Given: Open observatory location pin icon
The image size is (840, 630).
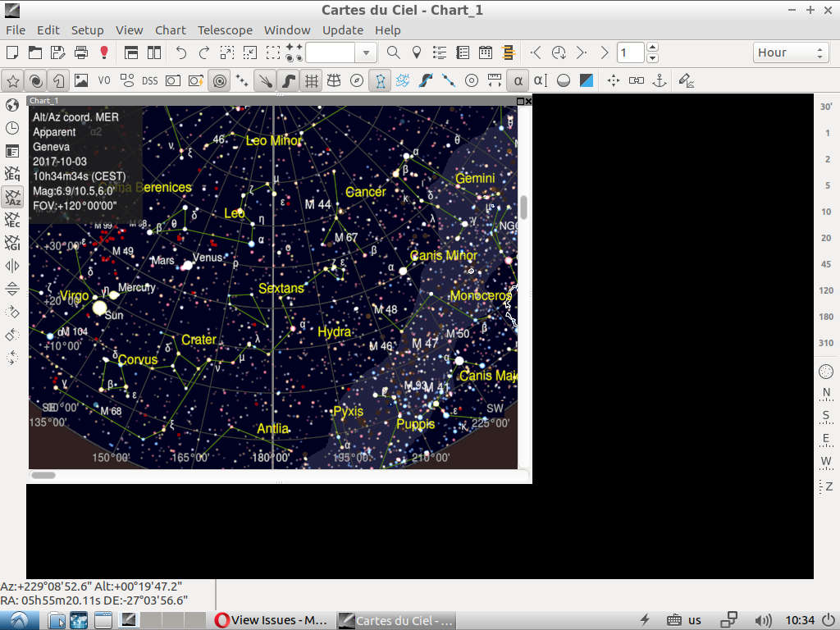Looking at the screenshot, I should pos(416,52).
